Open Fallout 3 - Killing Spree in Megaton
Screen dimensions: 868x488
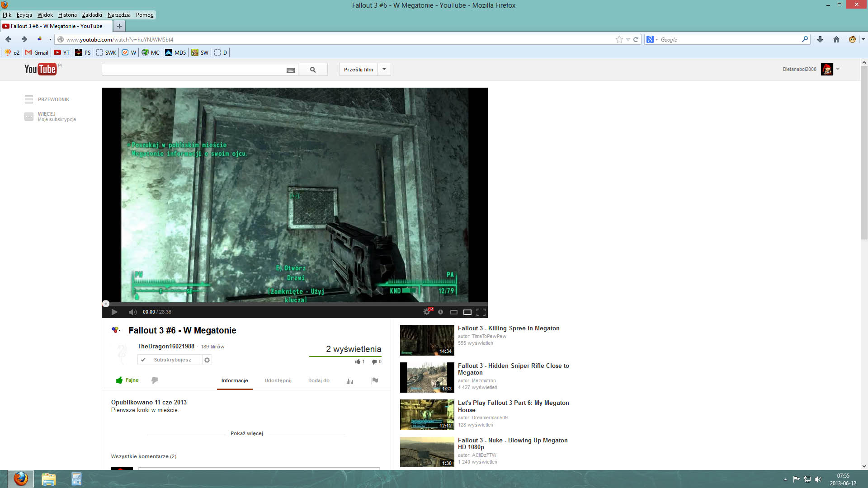click(509, 328)
